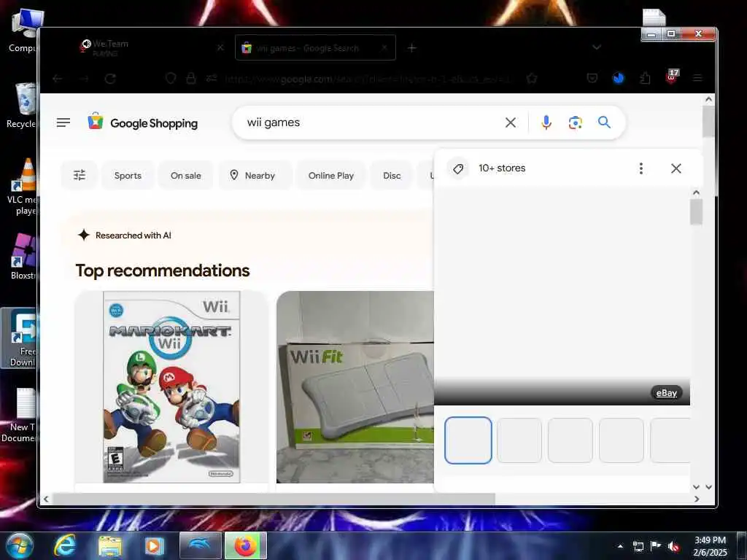Open the Firefox extensions puzzle icon

[645, 78]
